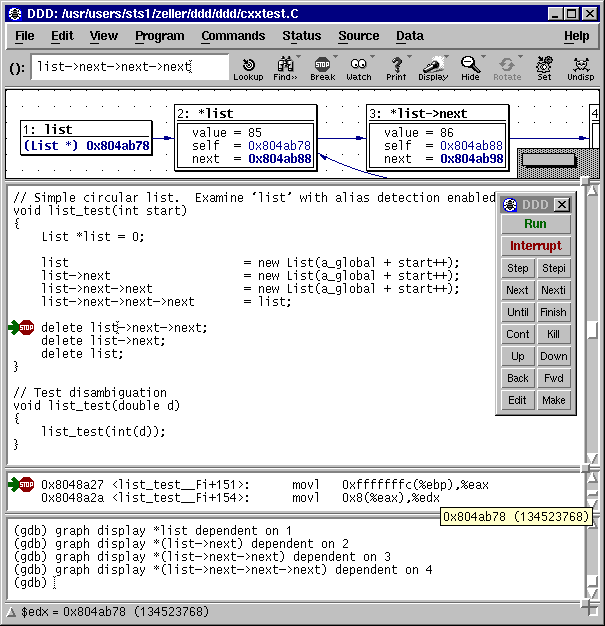Click the Lookup toolbar icon
The height and width of the screenshot is (626, 605).
(248, 68)
